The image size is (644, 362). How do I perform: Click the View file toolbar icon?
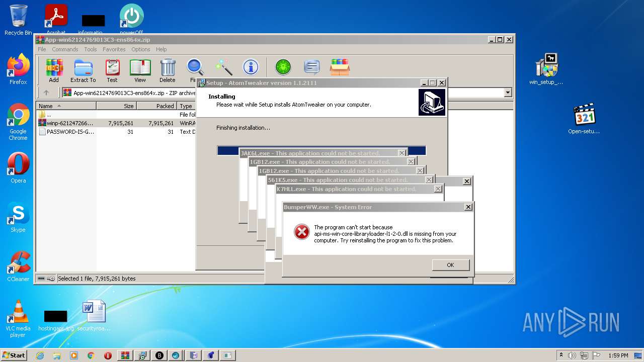tap(140, 71)
